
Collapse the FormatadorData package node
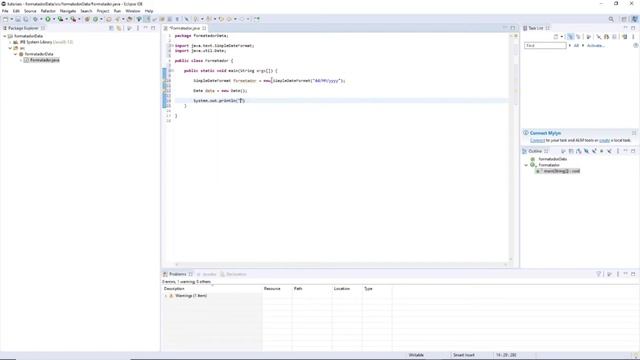[16, 54]
